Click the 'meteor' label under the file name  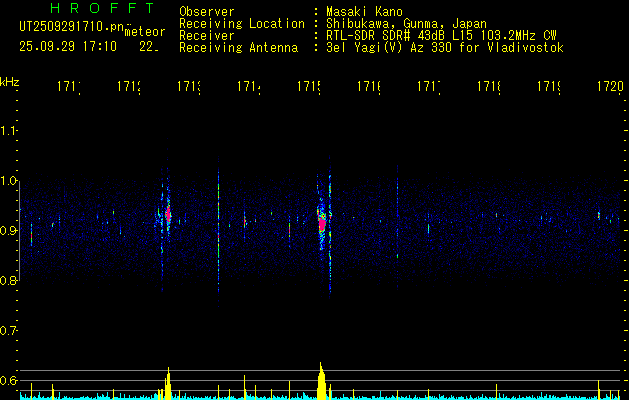[x=145, y=32]
